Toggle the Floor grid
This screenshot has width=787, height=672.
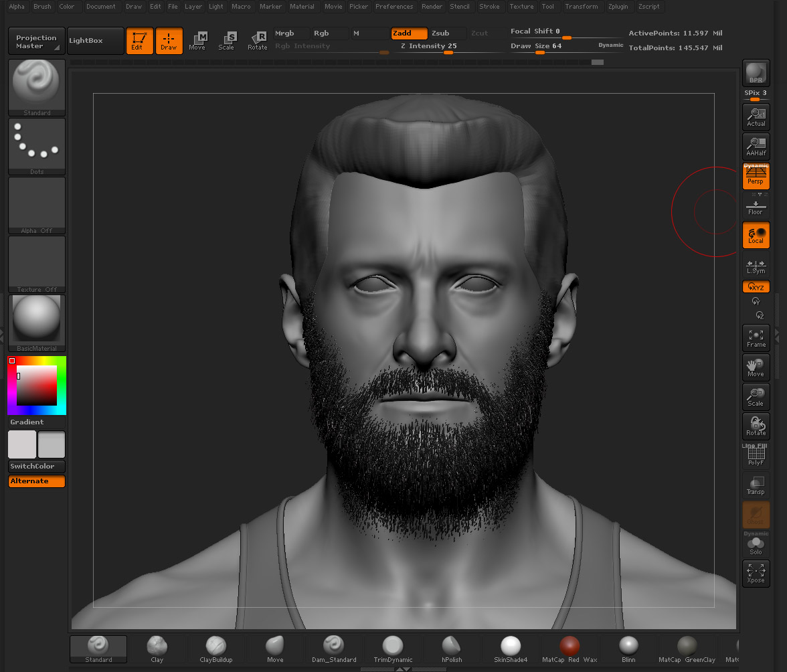(x=756, y=206)
